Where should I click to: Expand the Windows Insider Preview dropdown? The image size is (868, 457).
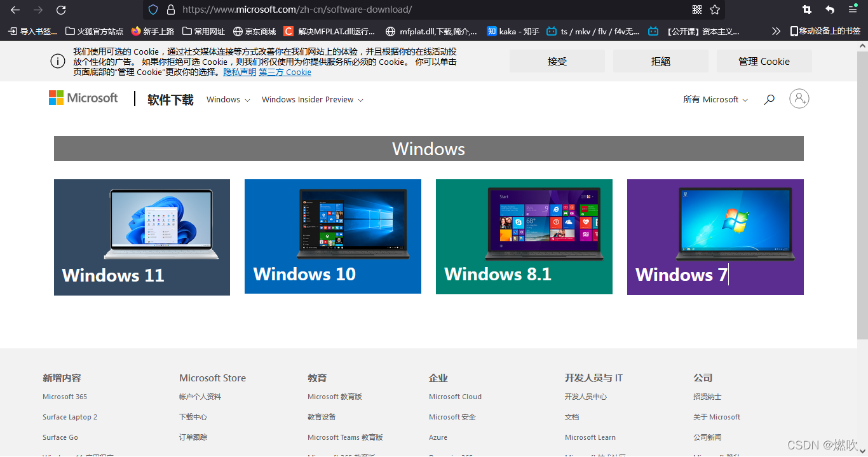pyautogui.click(x=313, y=100)
